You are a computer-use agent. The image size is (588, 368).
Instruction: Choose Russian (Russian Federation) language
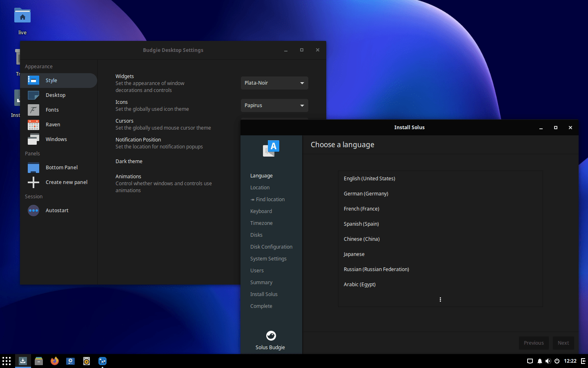click(x=440, y=269)
